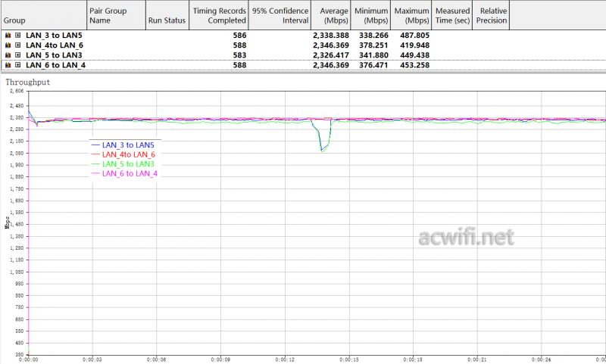
Task: Expand the LAN_6 to LAN_4 group
Action: point(17,65)
